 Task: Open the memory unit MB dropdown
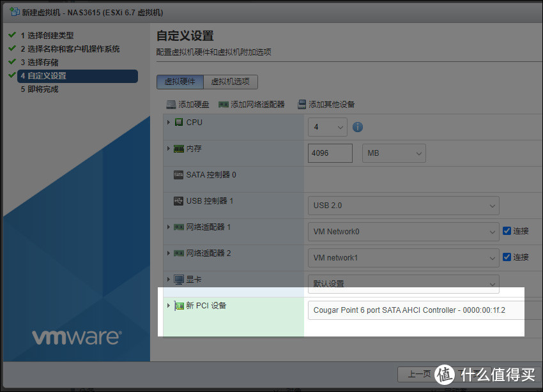click(394, 153)
